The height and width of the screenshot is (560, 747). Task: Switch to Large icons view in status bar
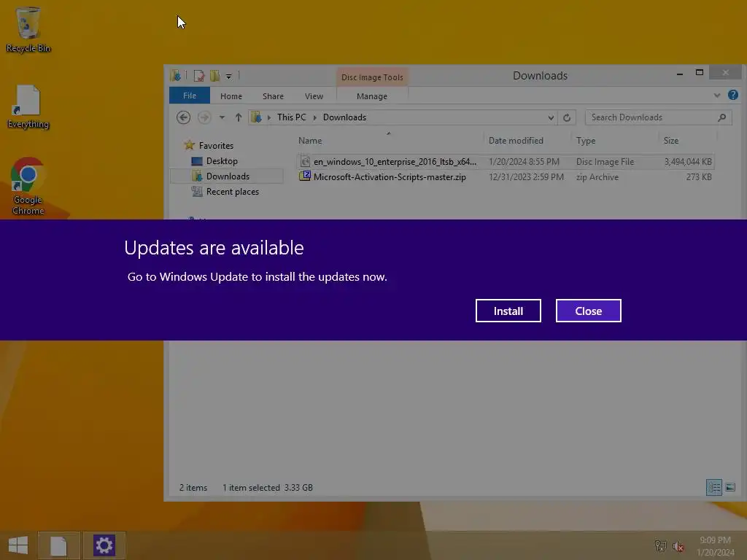(730, 487)
